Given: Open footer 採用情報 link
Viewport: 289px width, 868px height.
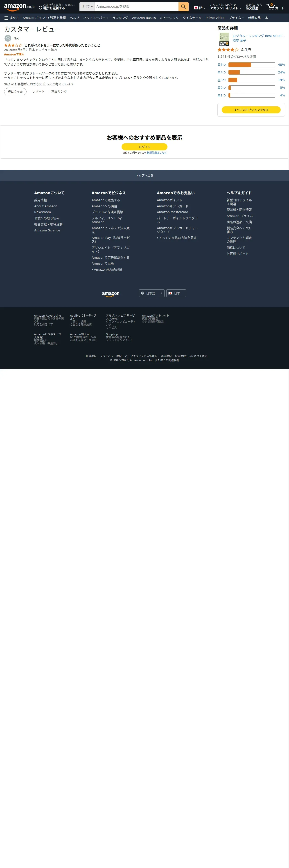Looking at the screenshot, I should 40,200.
